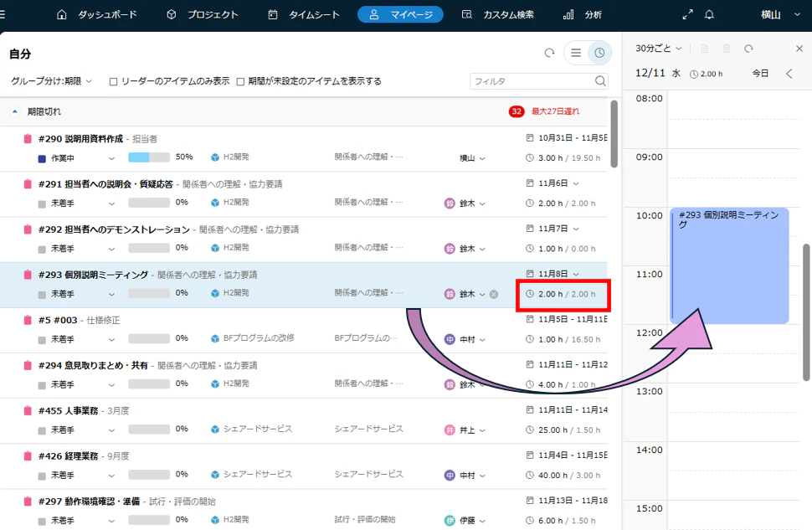812x530 pixels.
Task: Select the マイページ tab
Action: click(x=400, y=14)
